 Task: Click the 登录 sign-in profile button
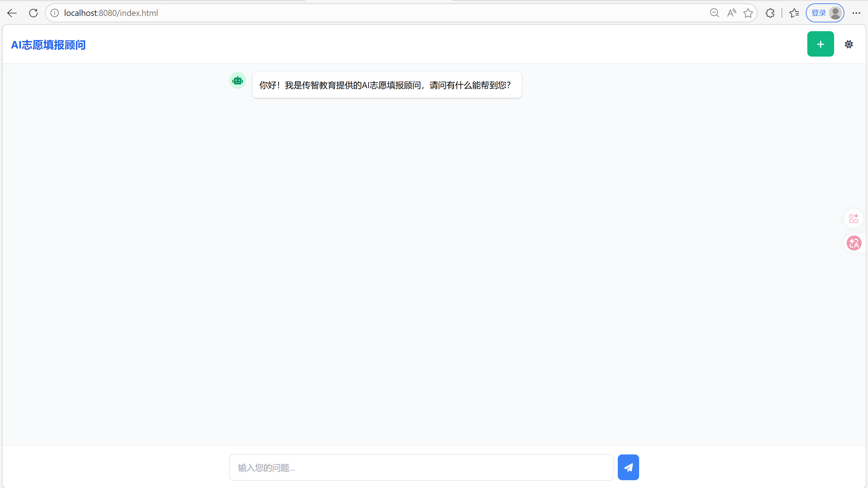click(825, 13)
